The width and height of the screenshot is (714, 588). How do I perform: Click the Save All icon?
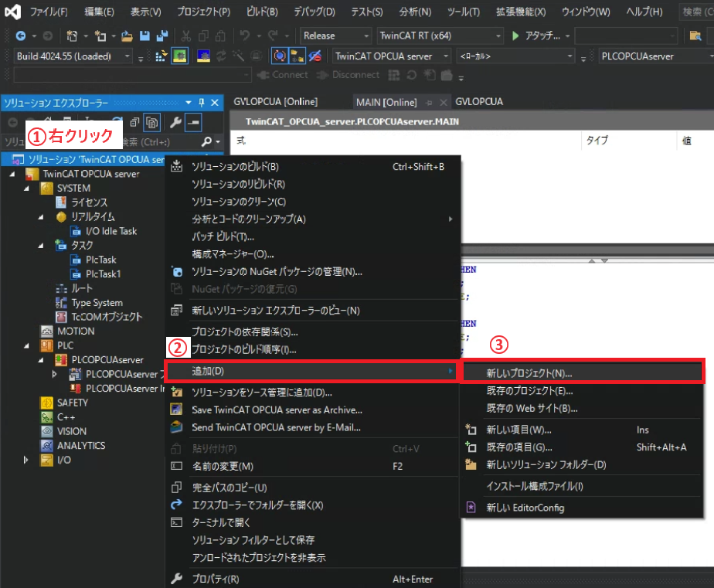pos(162,36)
